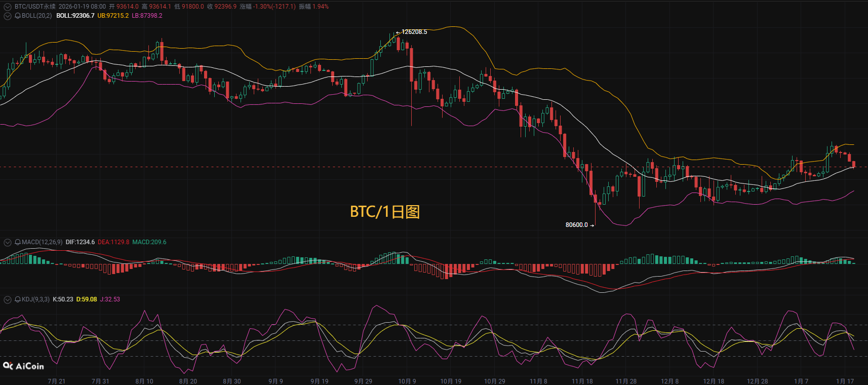Screen dimensions: 868x385
Task: Click the alert bell beside KDJ(9,3,3)
Action: 18,299
